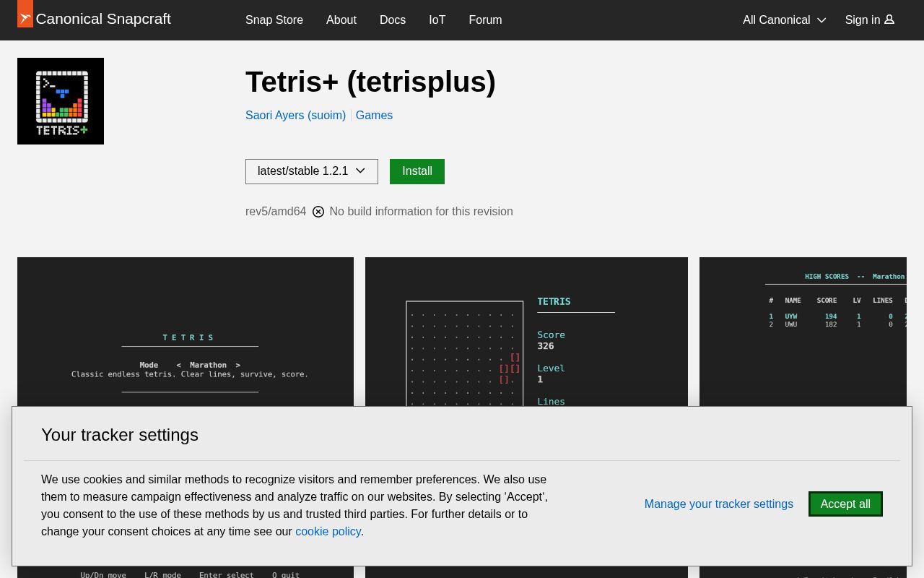Open publisher Saori Ayers (suoim) page
This screenshot has width=924, height=578.
coord(295,115)
